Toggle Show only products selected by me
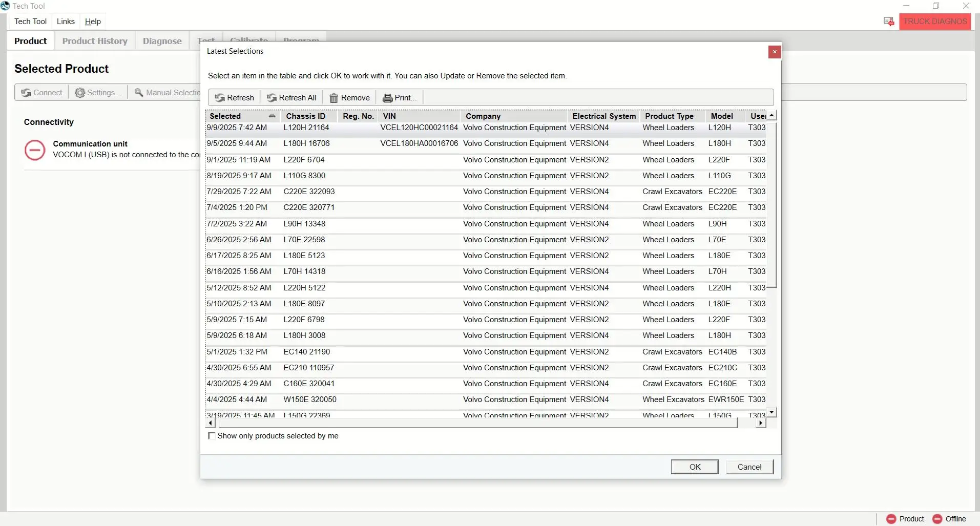 coord(212,436)
